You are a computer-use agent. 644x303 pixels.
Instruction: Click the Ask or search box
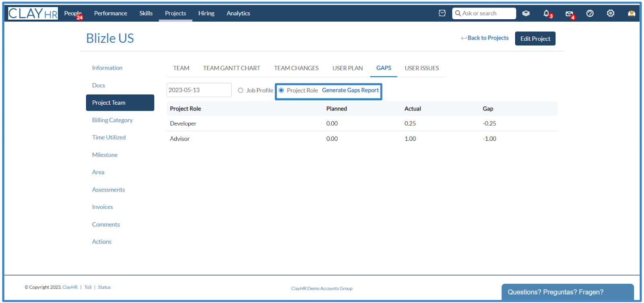pos(484,13)
